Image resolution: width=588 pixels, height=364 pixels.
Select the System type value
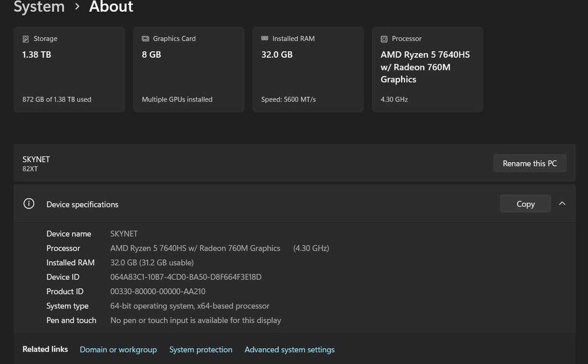tap(190, 306)
